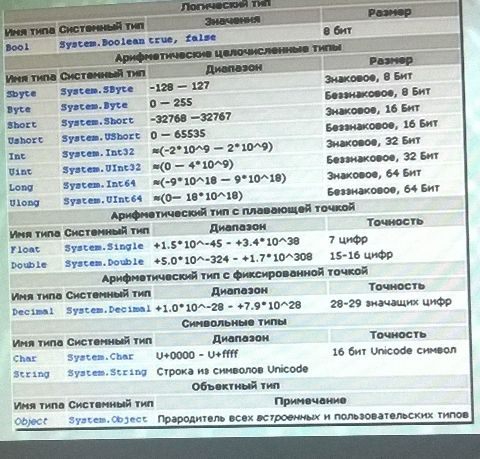Viewport: 480px width, 459px height.
Task: Click the Decimal type name
Action: (x=33, y=312)
